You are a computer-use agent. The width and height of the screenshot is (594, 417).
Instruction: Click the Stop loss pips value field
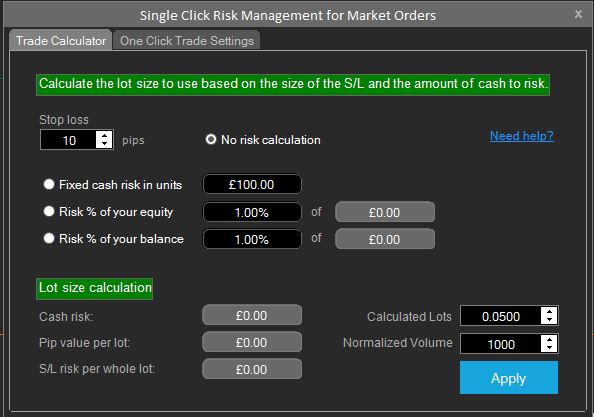tap(69, 140)
